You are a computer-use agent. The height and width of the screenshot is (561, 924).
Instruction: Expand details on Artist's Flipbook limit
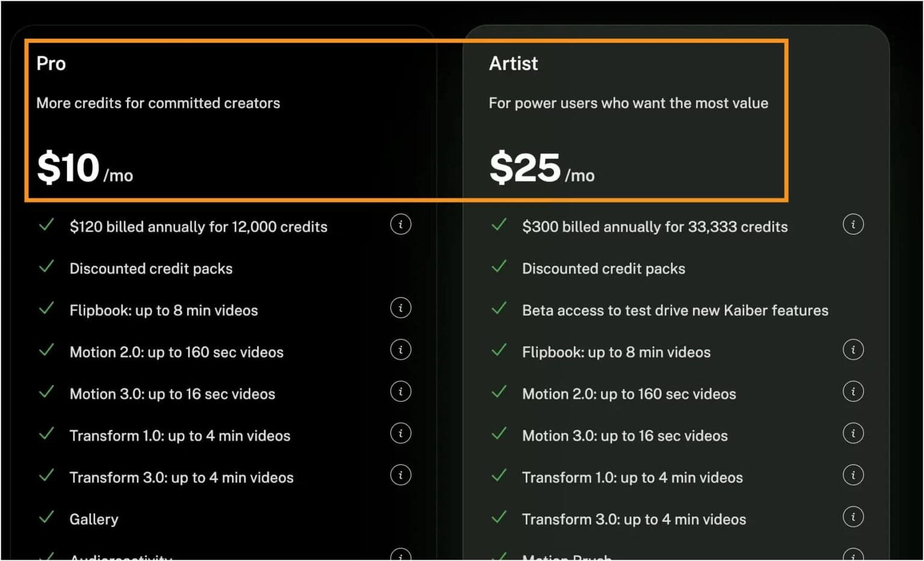(853, 349)
